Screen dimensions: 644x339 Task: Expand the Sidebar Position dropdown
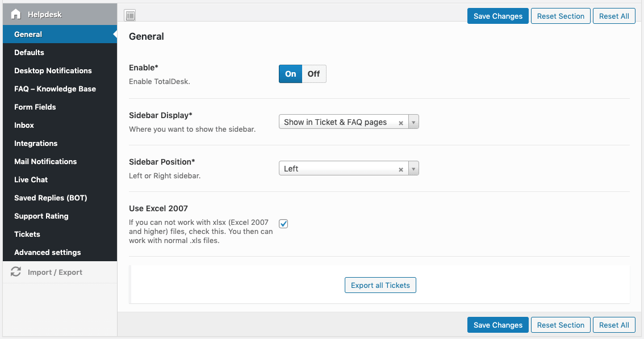pos(413,168)
